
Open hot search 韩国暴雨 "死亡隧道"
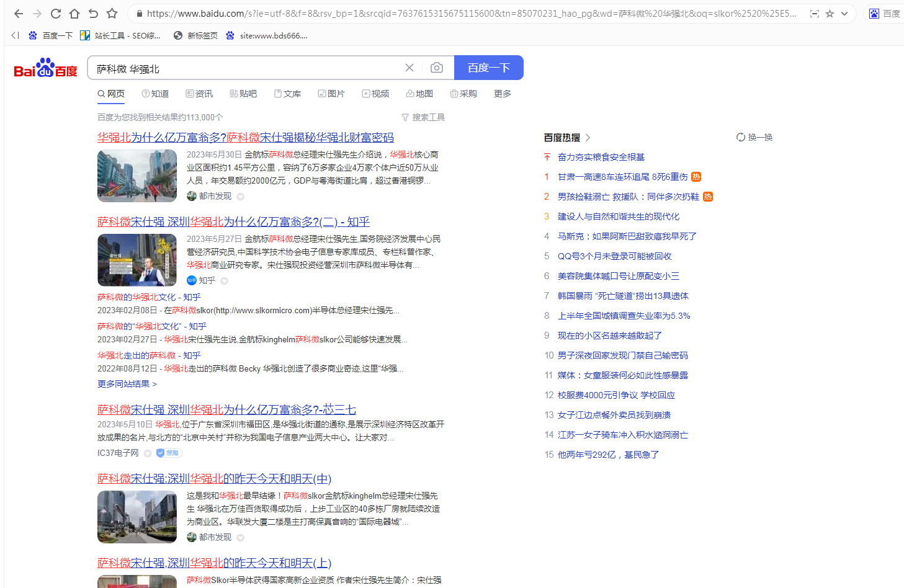coord(623,296)
